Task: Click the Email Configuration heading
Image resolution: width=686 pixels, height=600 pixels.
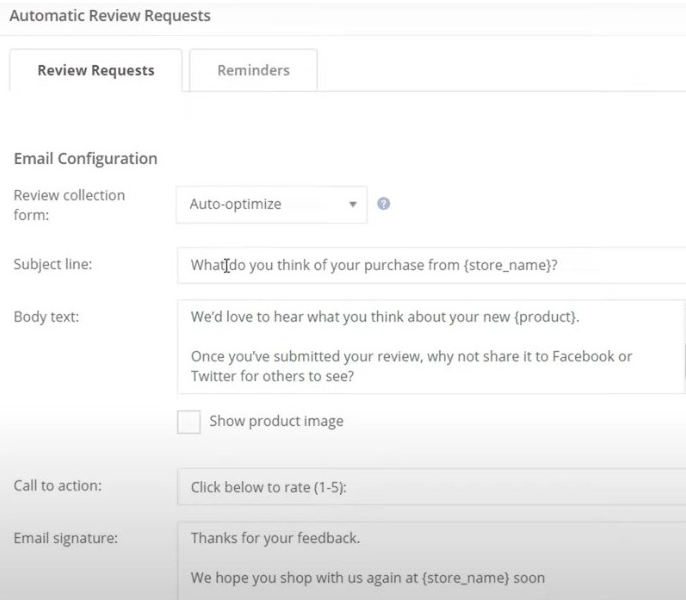Action: [x=86, y=158]
